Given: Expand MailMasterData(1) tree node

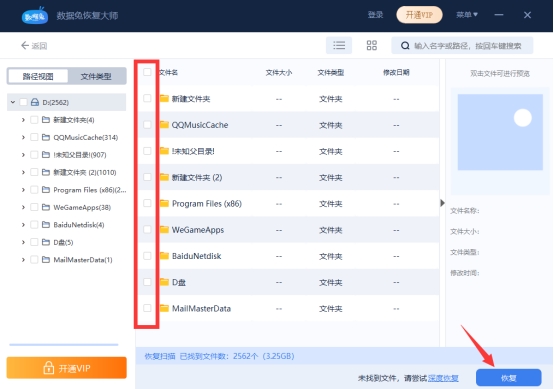Looking at the screenshot, I should [x=23, y=260].
